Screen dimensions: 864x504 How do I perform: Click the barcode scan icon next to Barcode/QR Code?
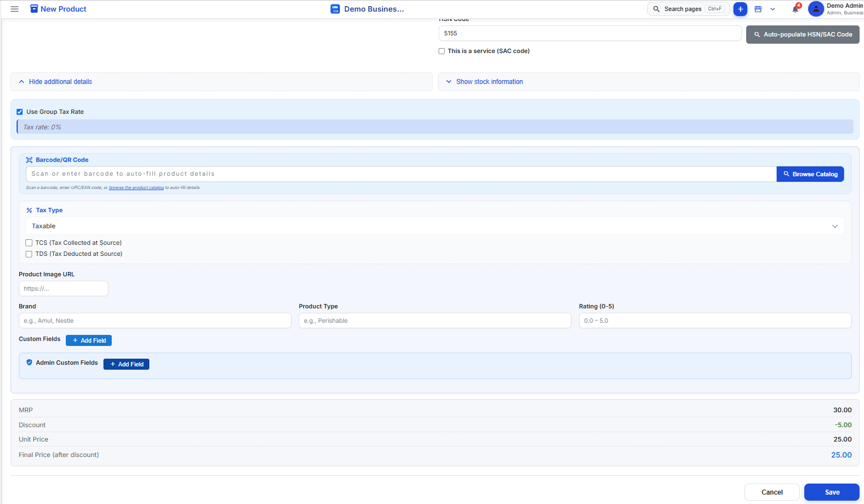pyautogui.click(x=29, y=160)
